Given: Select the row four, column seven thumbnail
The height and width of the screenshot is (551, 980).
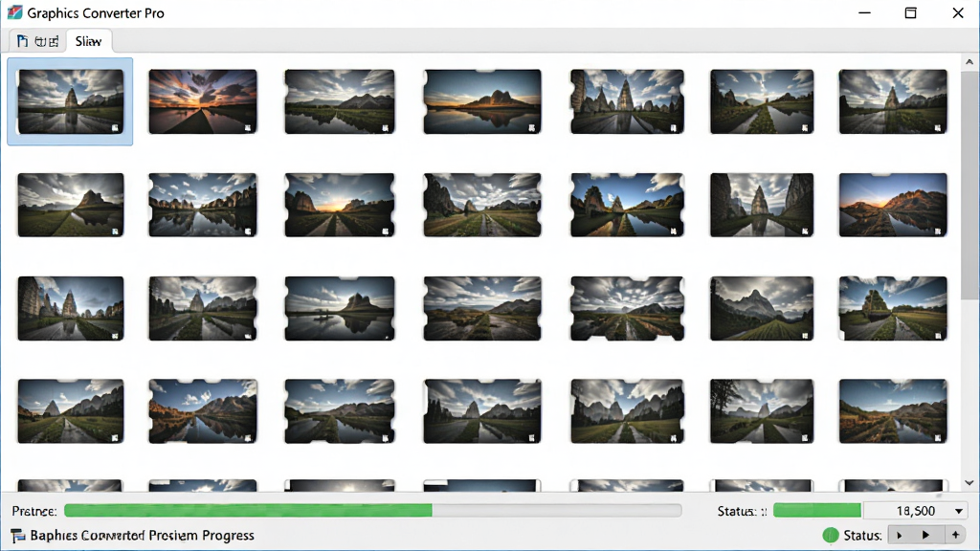Looking at the screenshot, I should pyautogui.click(x=893, y=411).
